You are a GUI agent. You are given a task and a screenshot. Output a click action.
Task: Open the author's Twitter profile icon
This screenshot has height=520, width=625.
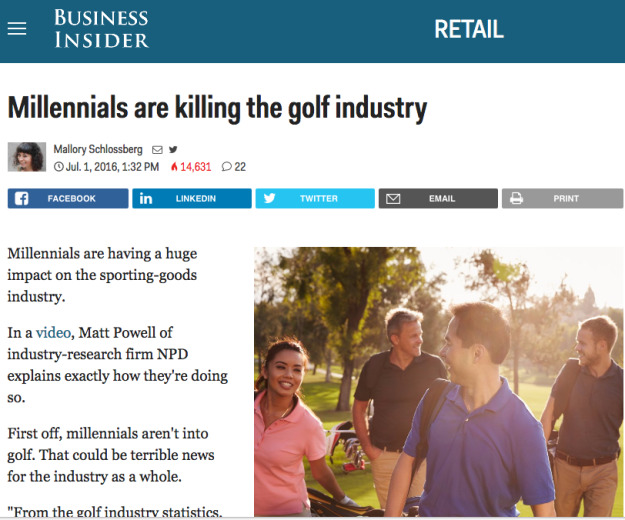tap(173, 149)
